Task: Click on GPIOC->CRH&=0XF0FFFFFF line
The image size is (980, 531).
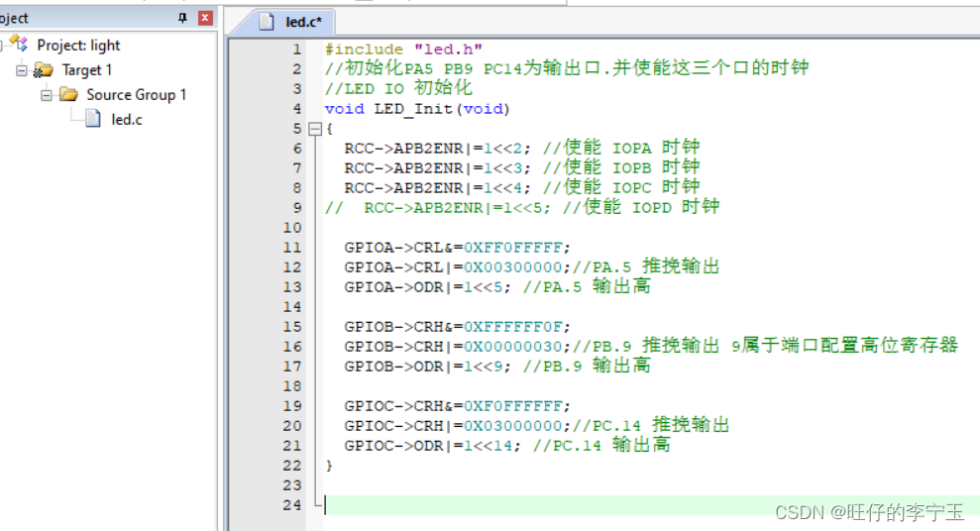Action: pos(457,406)
